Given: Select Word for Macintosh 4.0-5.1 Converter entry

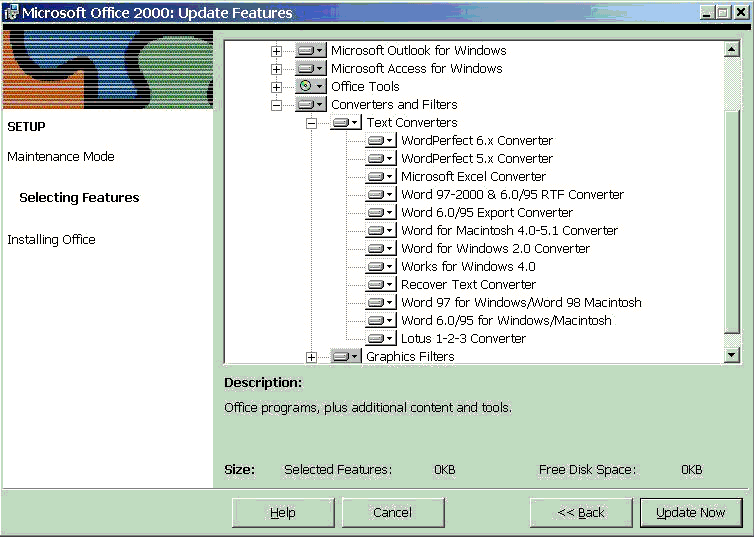Looking at the screenshot, I should [509, 231].
